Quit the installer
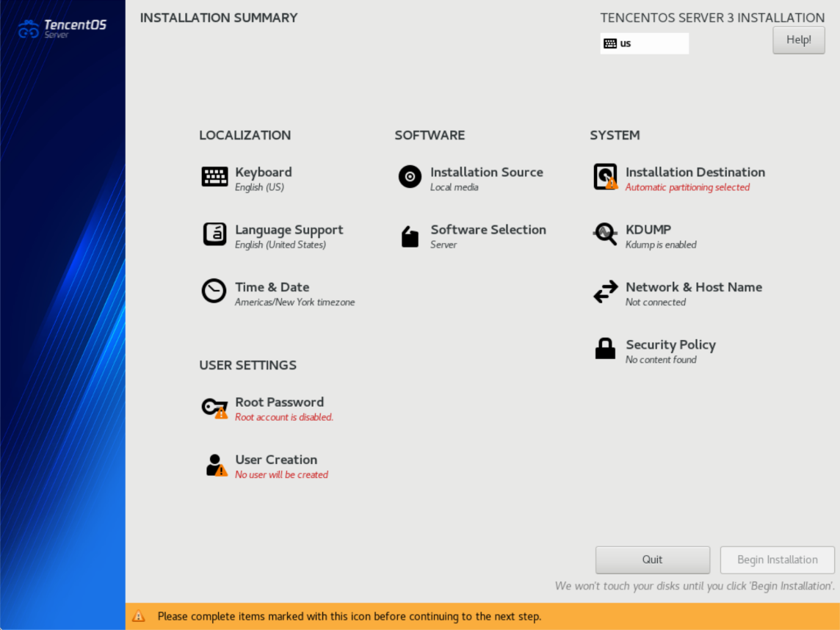This screenshot has height=630, width=840. (653, 560)
